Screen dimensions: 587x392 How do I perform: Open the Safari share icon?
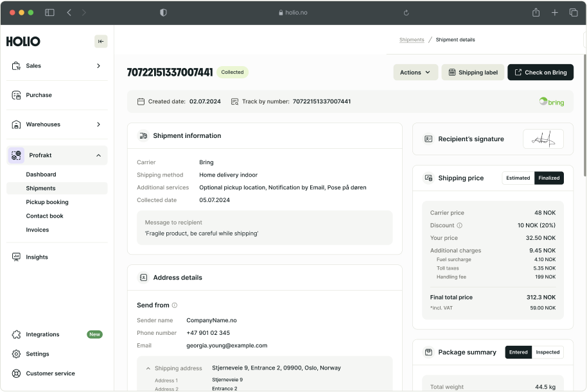click(x=536, y=13)
